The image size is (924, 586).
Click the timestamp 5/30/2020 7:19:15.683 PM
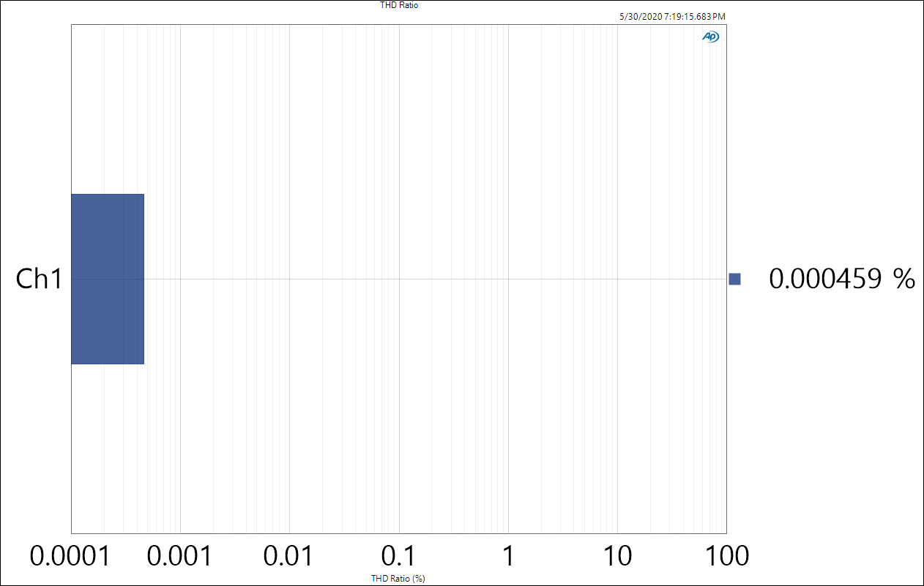pyautogui.click(x=672, y=16)
